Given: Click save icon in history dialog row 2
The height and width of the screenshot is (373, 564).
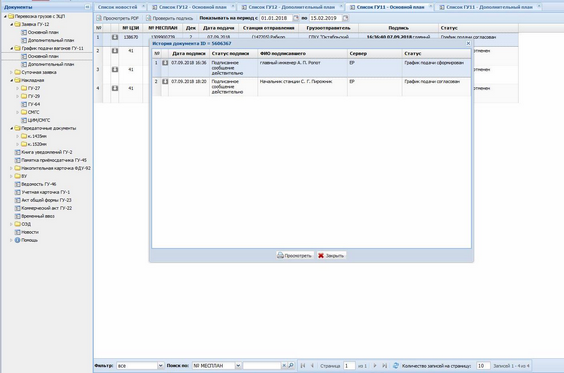Looking at the screenshot, I should 165,81.
